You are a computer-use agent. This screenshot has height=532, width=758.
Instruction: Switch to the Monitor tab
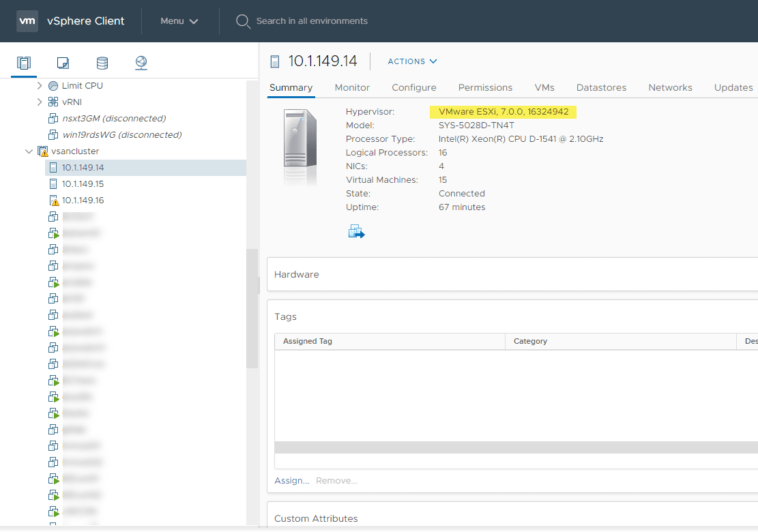click(x=352, y=87)
